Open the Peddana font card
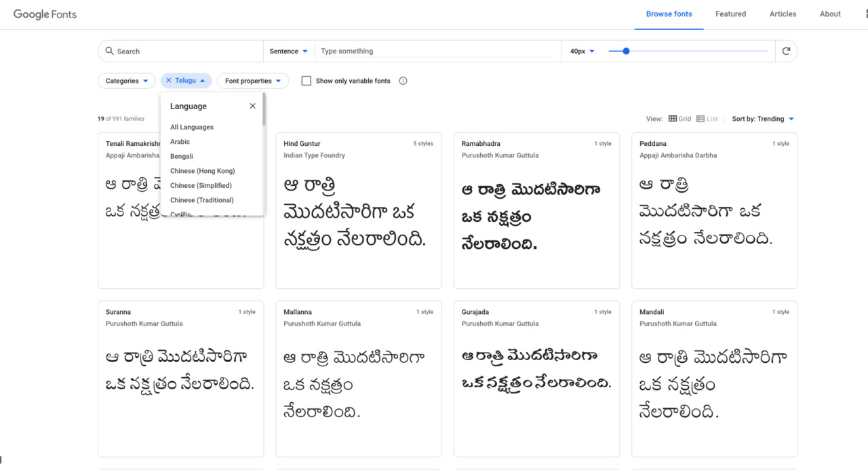This screenshot has height=470, width=868. point(714,210)
